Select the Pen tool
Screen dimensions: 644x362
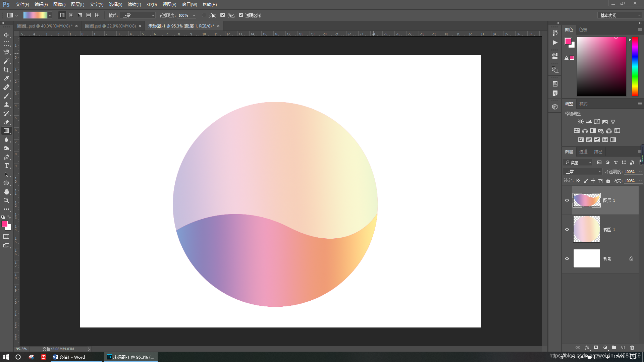coord(6,157)
